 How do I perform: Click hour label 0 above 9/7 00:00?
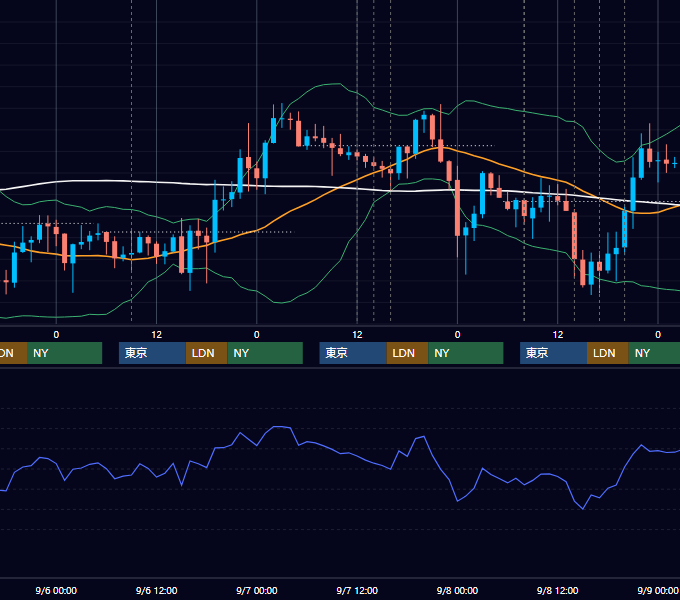257,335
